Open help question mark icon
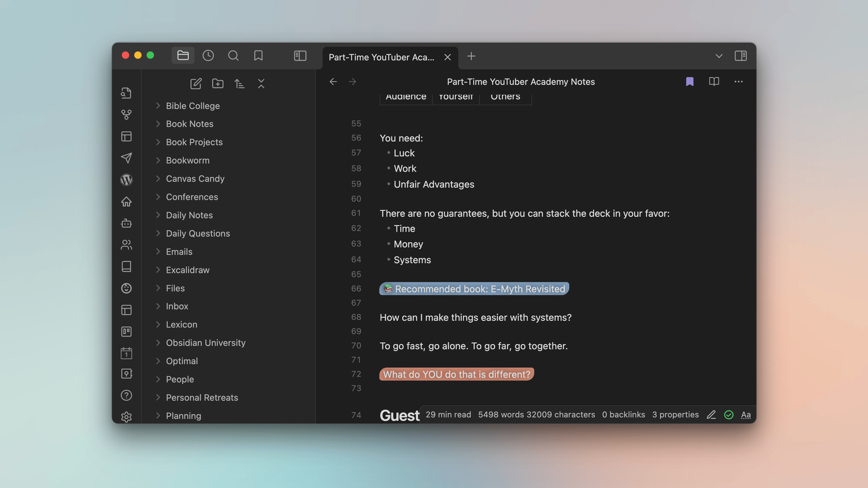This screenshot has width=868, height=488. coord(126,395)
